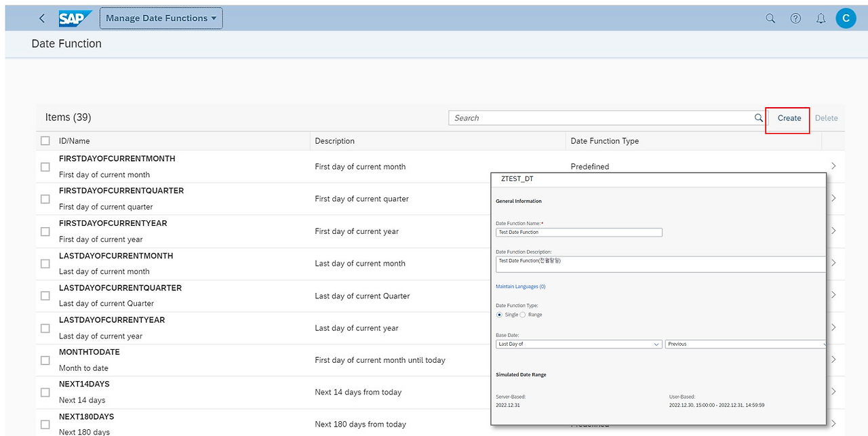Check the FIRSTDAYOFCURRENTQUARTER row checkbox

pyautogui.click(x=45, y=199)
